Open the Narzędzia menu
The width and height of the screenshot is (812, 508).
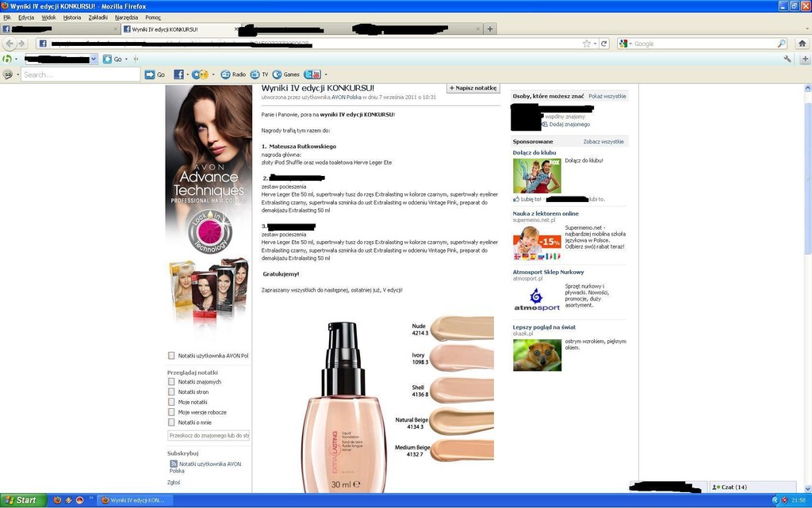point(126,17)
